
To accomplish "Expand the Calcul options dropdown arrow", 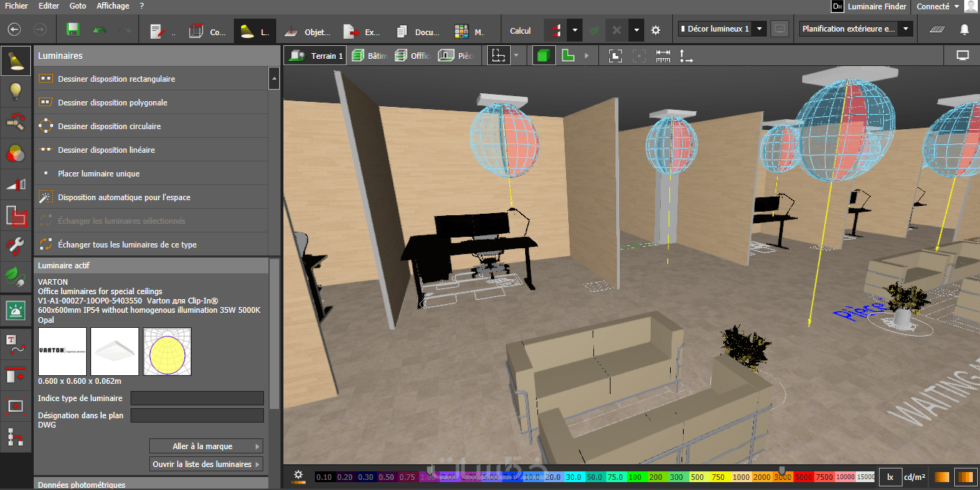I will click(575, 30).
